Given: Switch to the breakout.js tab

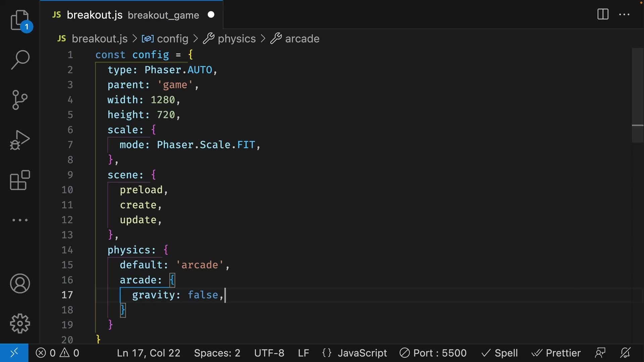Looking at the screenshot, I should [x=95, y=15].
